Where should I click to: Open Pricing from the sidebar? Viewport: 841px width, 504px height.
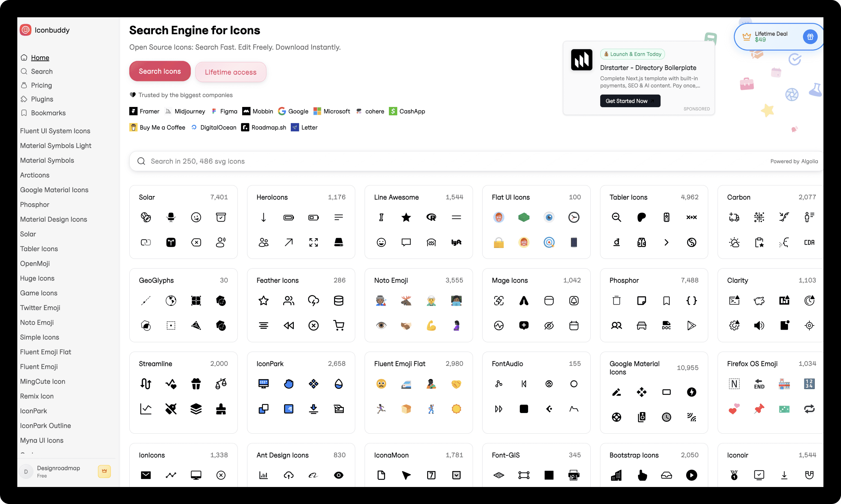[x=41, y=85]
